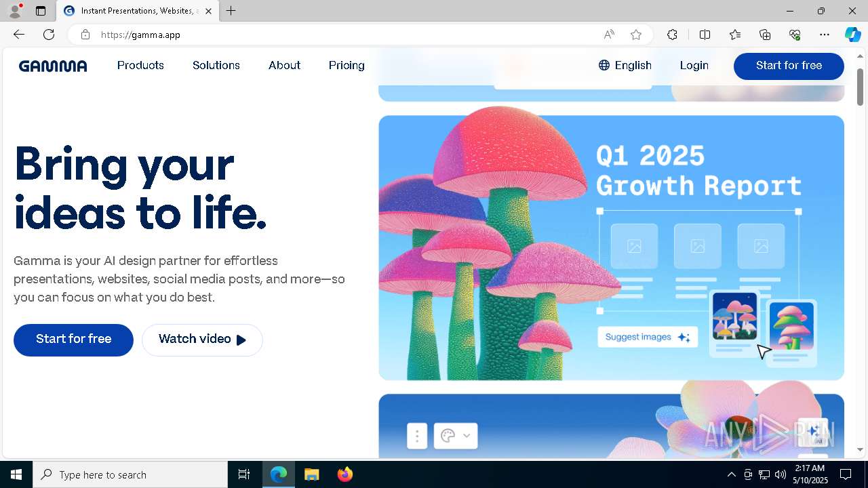Open the Products menu

[x=140, y=65]
